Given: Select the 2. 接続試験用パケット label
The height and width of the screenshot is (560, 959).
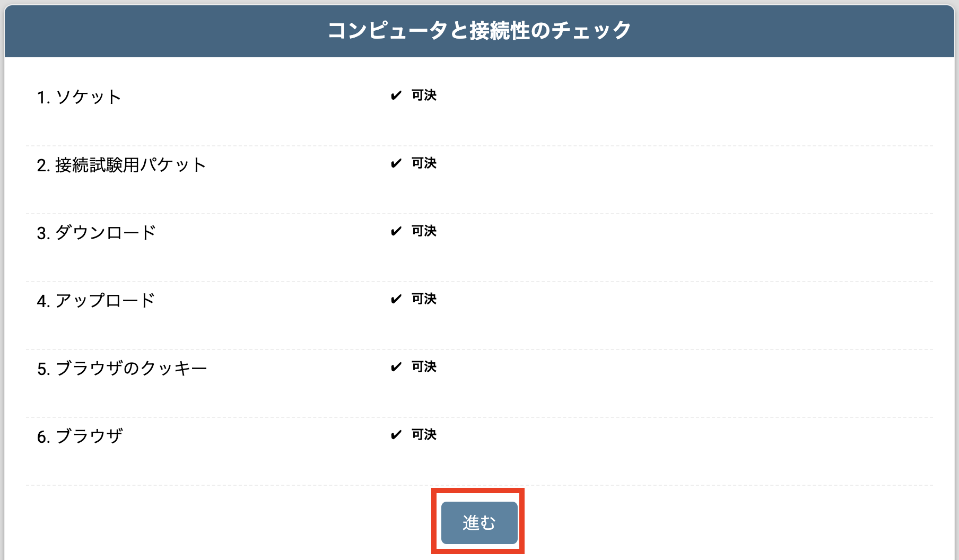Looking at the screenshot, I should click(x=121, y=165).
